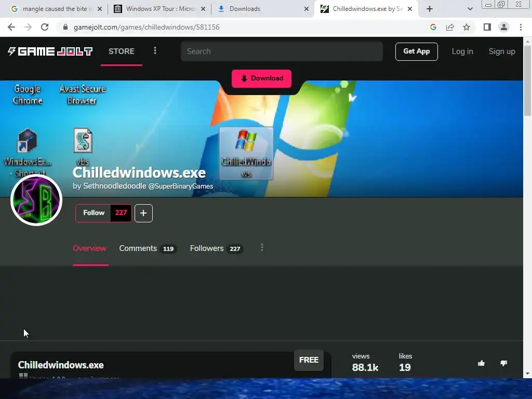The width and height of the screenshot is (532, 399).
Task: Select the Overview tab
Action: pyautogui.click(x=89, y=248)
